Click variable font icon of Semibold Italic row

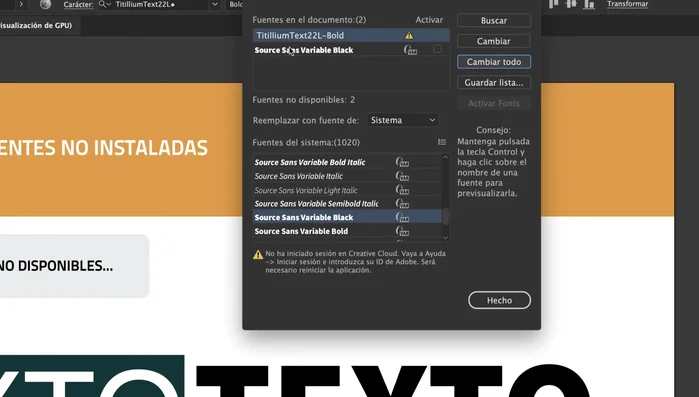(x=403, y=204)
